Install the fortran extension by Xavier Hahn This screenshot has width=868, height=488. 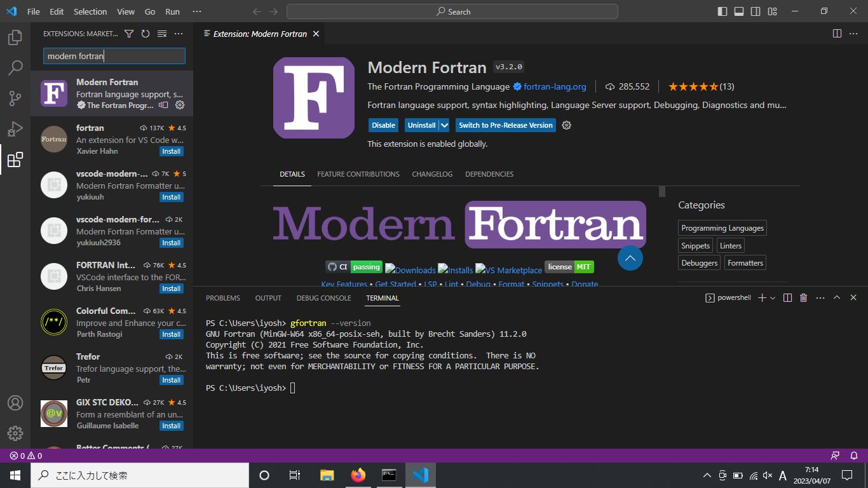pos(172,151)
